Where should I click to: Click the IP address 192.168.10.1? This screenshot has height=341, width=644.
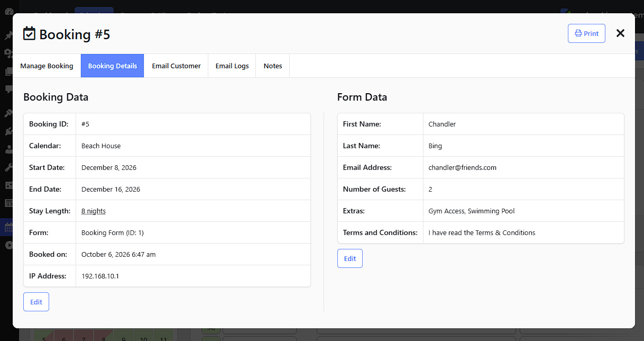click(x=100, y=276)
